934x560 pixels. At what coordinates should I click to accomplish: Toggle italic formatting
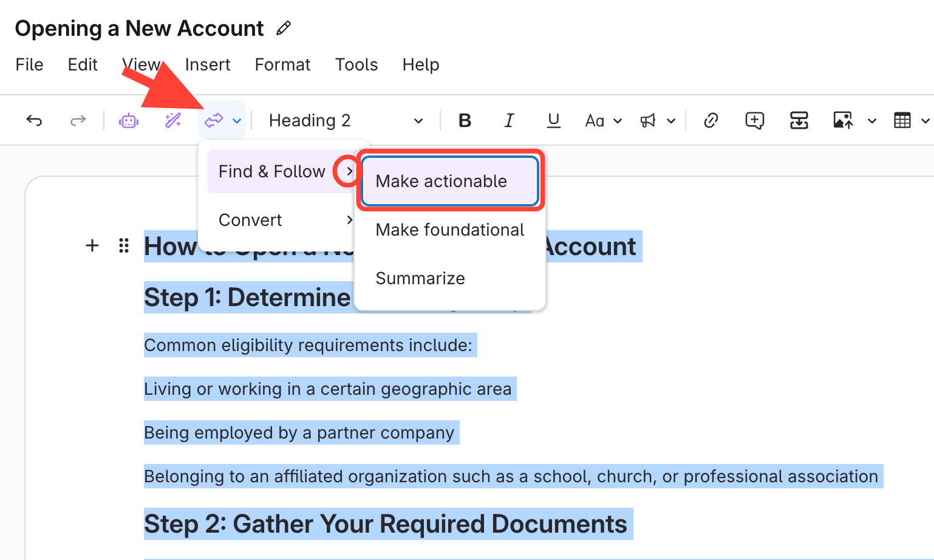(x=509, y=121)
